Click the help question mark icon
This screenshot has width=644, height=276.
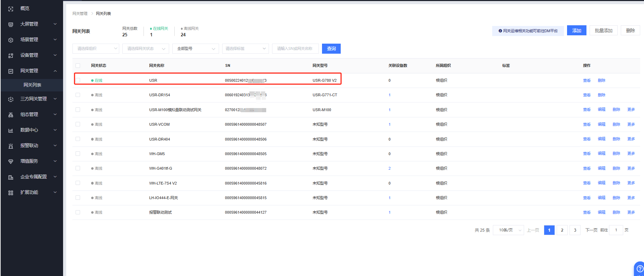[639, 269]
